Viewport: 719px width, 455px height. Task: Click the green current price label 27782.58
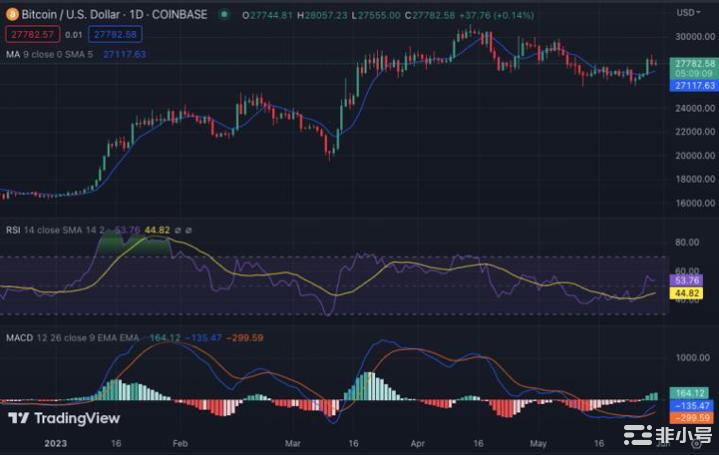coord(695,62)
